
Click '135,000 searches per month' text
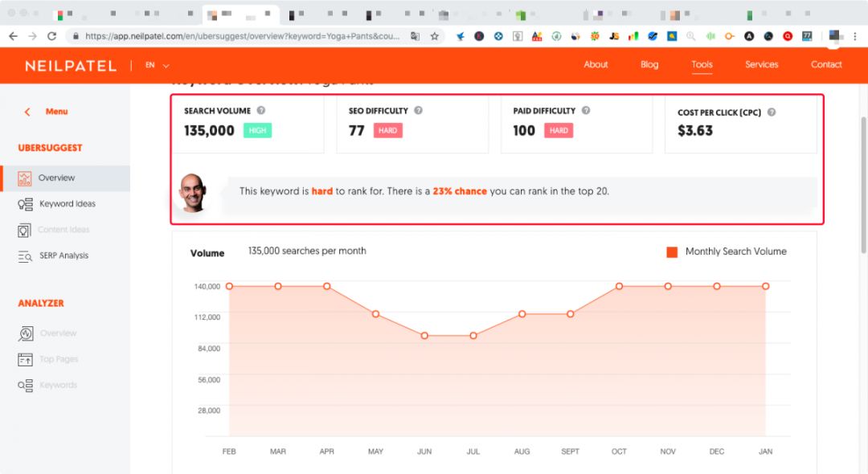[307, 251]
